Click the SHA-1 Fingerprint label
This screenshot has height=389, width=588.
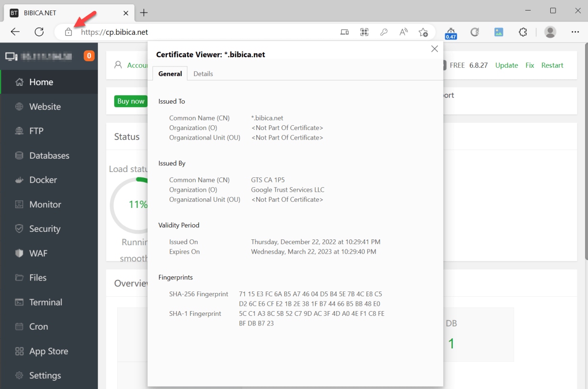(x=195, y=314)
